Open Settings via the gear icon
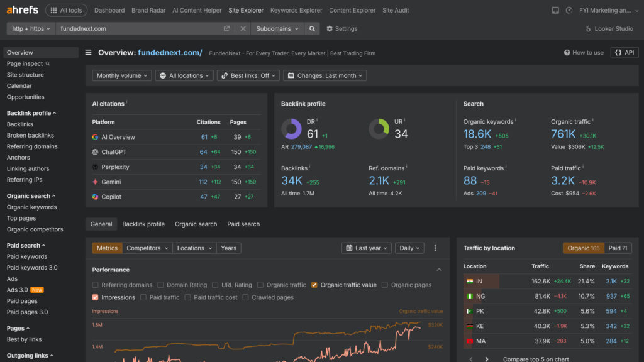 [x=330, y=29]
